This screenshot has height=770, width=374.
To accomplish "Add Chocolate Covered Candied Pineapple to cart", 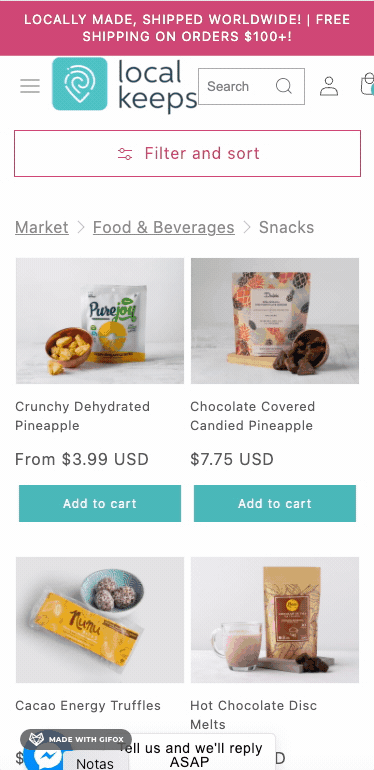I will click(275, 503).
